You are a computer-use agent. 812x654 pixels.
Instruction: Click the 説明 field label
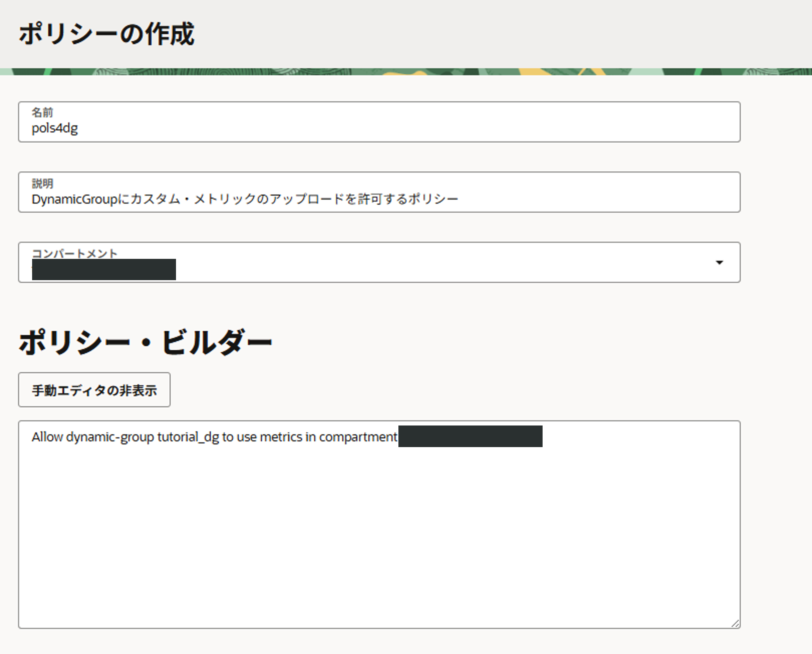coord(42,184)
